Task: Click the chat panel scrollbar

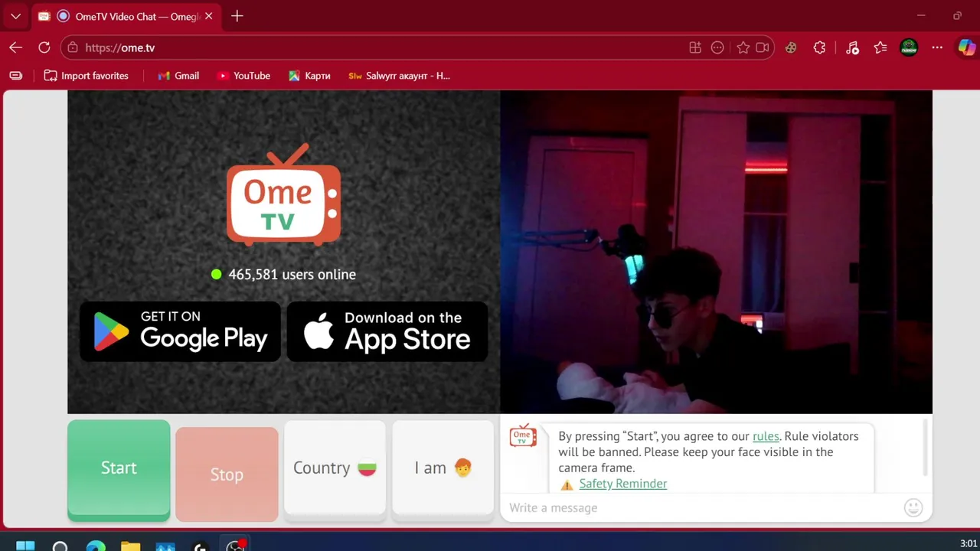Action: tap(926, 448)
